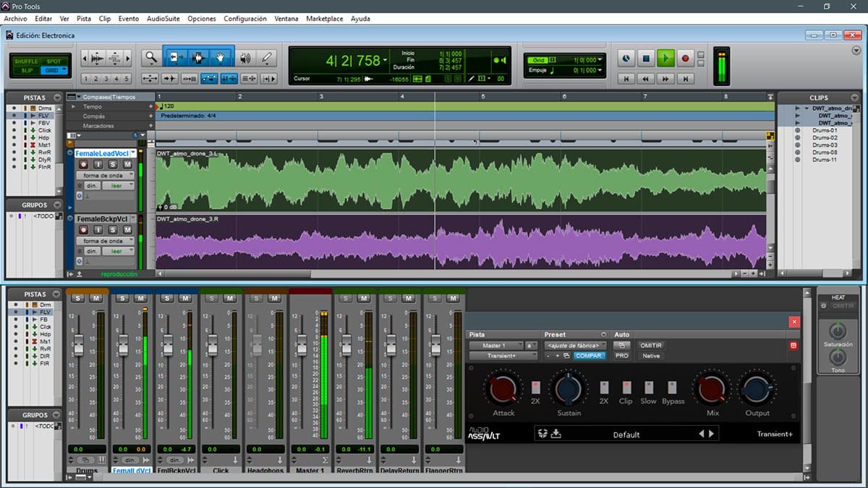Viewport: 868px width, 488px height.
Task: Go to previous Transient+ preset arrow
Action: tap(700, 434)
